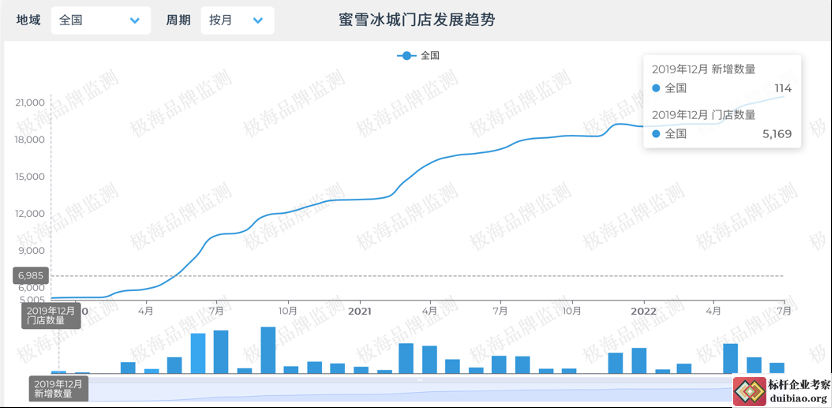
Task: Click the data zoom slider center handle
Action: 419,380
